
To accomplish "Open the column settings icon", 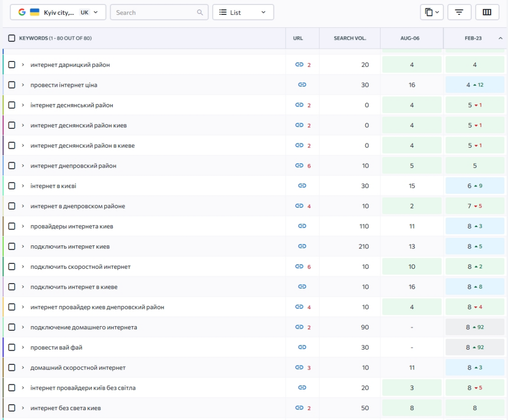I will click(487, 12).
